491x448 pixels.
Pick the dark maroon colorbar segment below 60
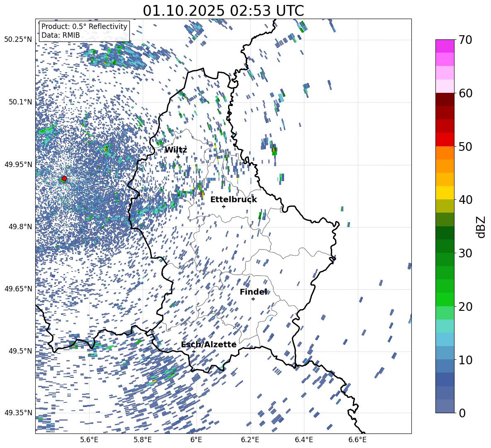[445, 99]
